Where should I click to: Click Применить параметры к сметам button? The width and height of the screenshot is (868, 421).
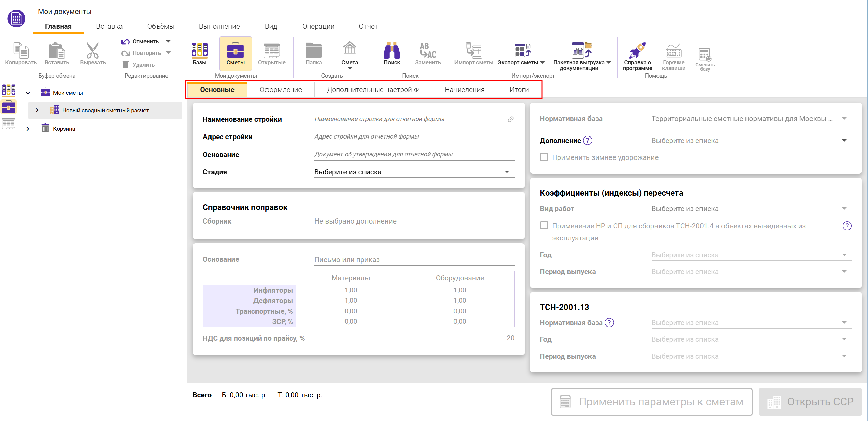click(x=651, y=402)
